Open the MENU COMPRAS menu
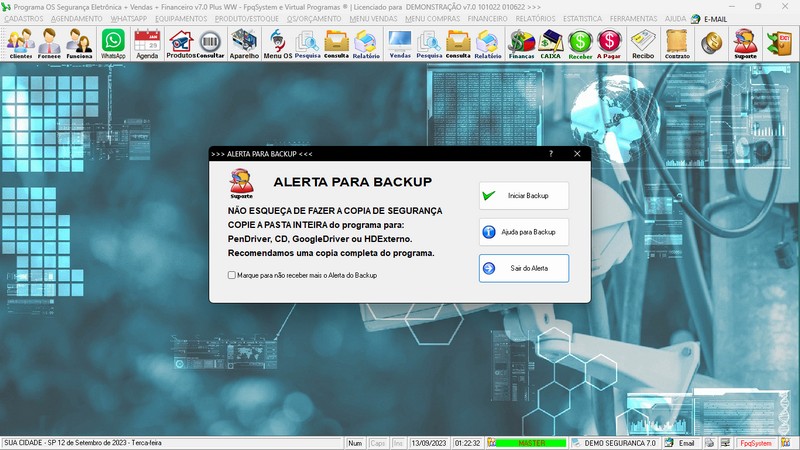This screenshot has height=450, width=800. [433, 18]
